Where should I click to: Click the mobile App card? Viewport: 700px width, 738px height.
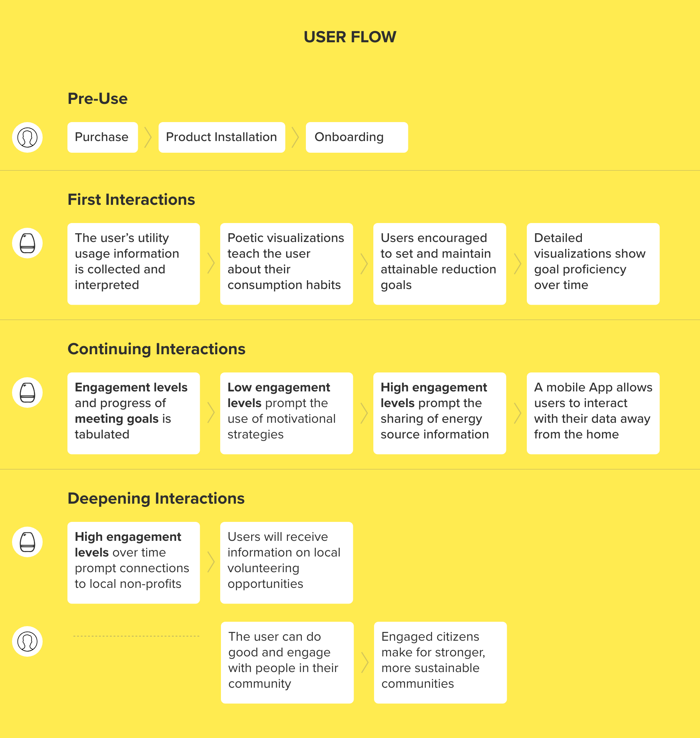(x=593, y=413)
